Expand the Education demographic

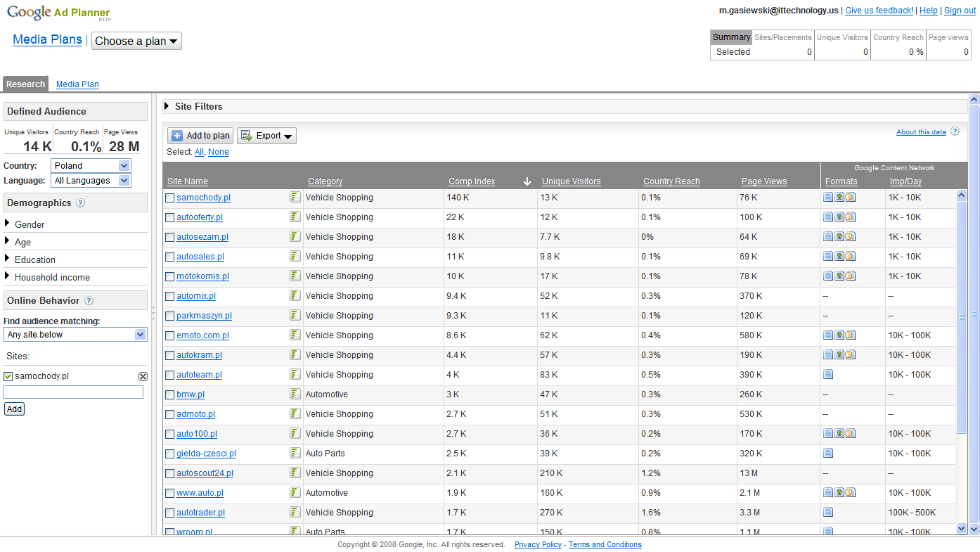[7, 259]
